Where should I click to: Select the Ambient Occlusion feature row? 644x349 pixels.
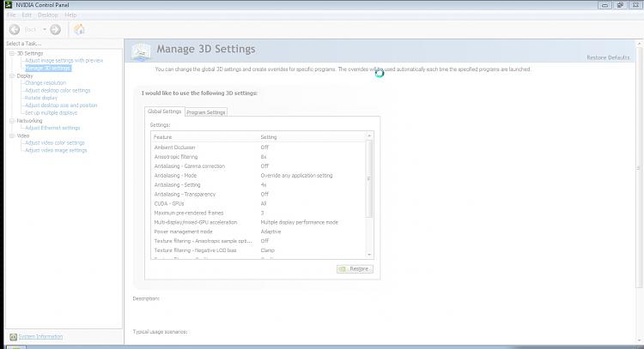click(258, 147)
